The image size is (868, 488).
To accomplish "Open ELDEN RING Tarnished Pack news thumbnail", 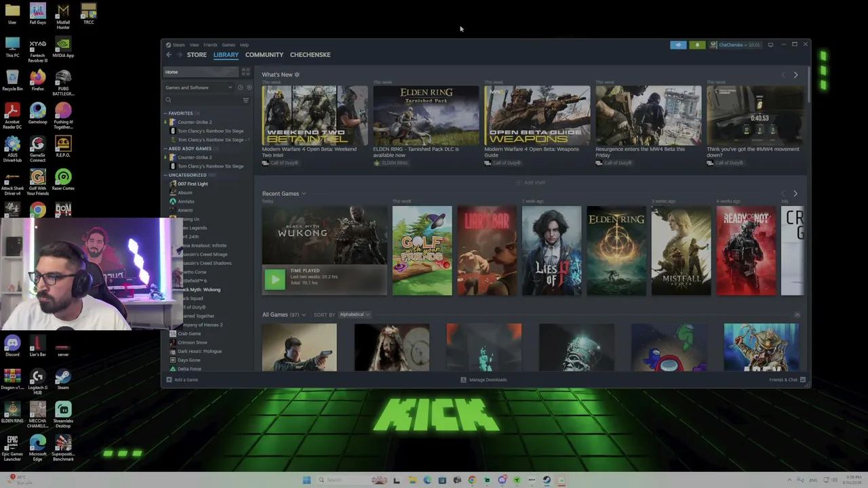I will [426, 116].
